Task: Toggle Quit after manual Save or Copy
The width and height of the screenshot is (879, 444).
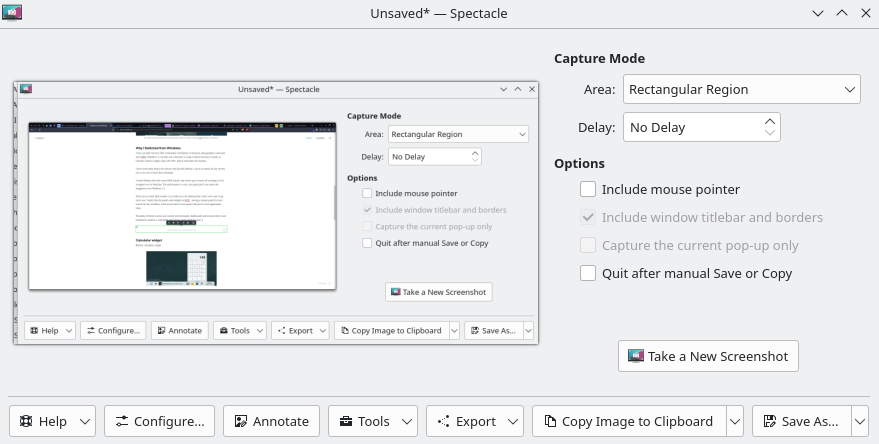Action: (x=588, y=273)
